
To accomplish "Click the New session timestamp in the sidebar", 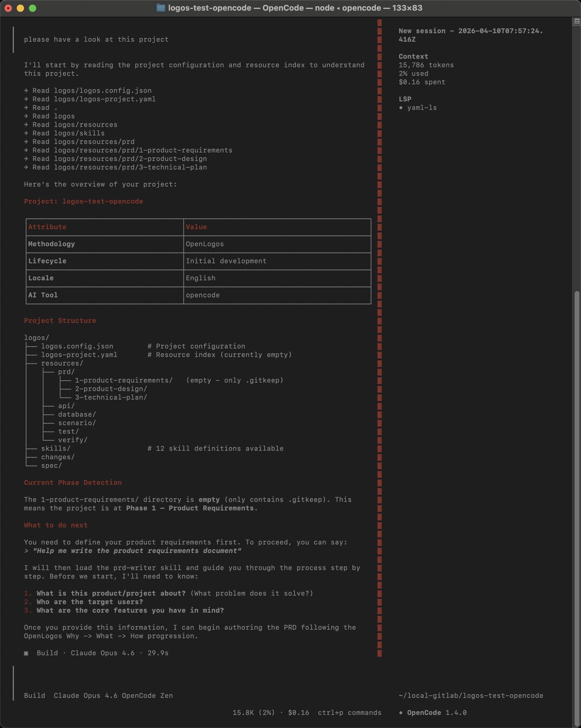I will point(471,31).
